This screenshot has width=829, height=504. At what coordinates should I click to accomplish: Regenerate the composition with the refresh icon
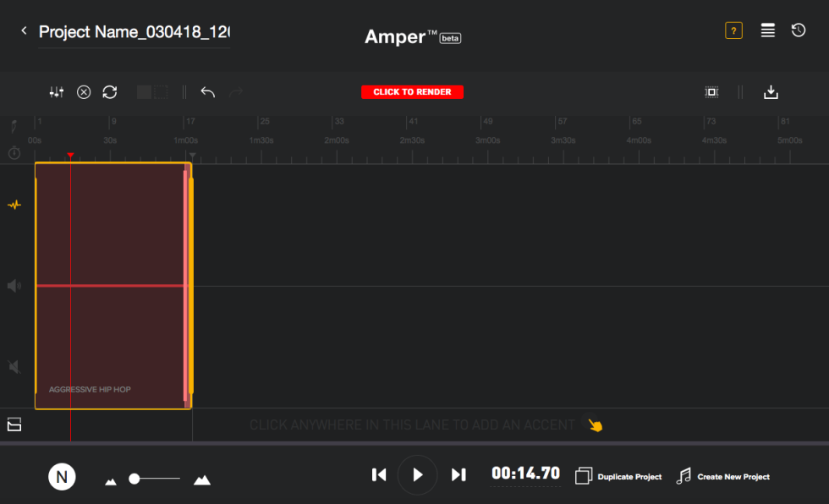tap(110, 91)
